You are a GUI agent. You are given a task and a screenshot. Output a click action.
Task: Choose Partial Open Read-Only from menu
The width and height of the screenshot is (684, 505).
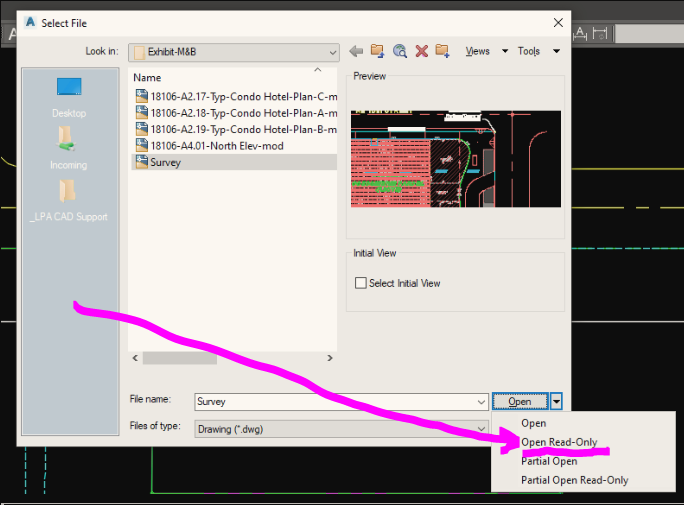click(x=575, y=480)
